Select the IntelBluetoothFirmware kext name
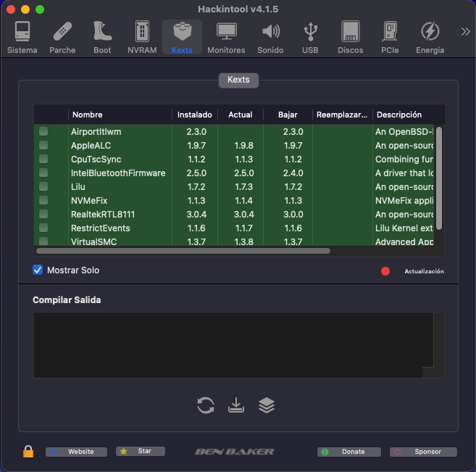The height and width of the screenshot is (472, 476). tap(118, 173)
